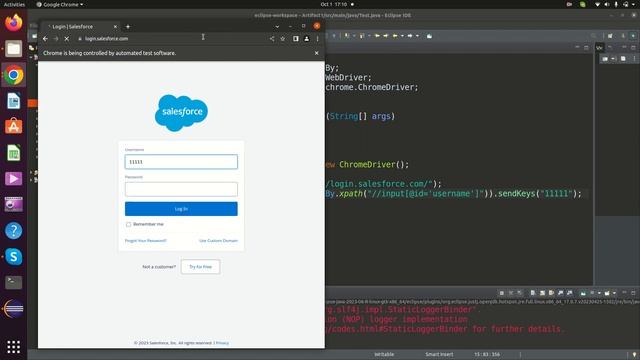Click Eclipse pin editor toolbar icon
The height and width of the screenshot is (360, 640).
(x=429, y=36)
